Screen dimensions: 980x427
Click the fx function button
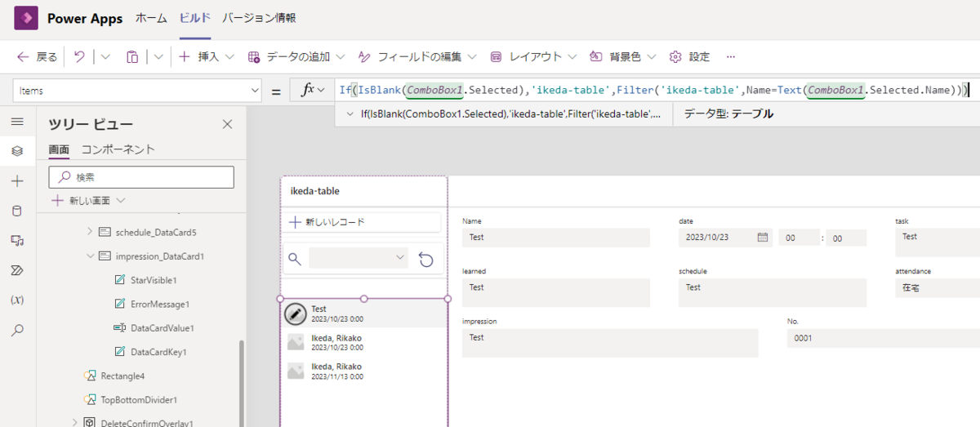(x=312, y=91)
